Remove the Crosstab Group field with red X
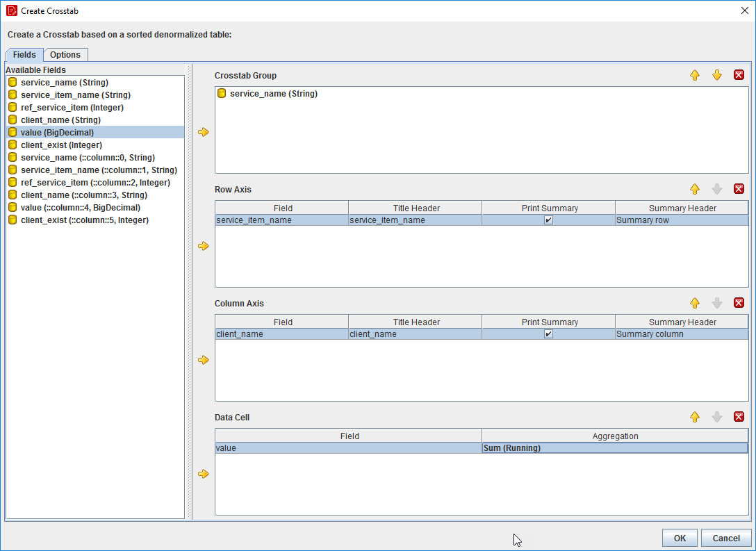This screenshot has height=551, width=756. tap(739, 74)
